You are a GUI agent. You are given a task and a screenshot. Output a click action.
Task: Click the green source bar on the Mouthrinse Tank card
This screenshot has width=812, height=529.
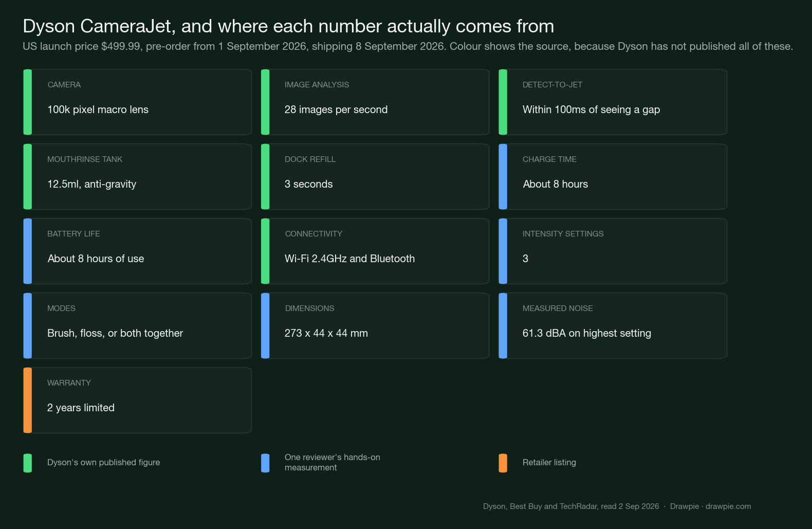coord(28,177)
